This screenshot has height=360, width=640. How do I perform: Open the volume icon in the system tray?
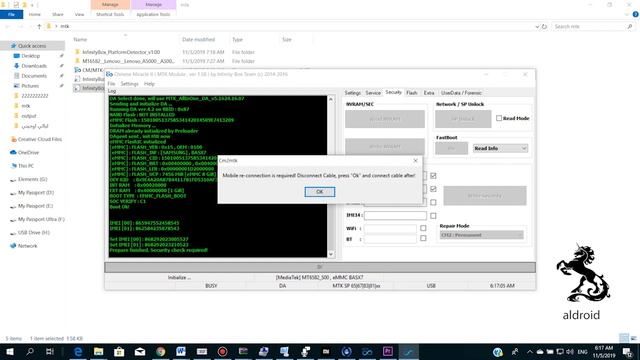(569, 352)
